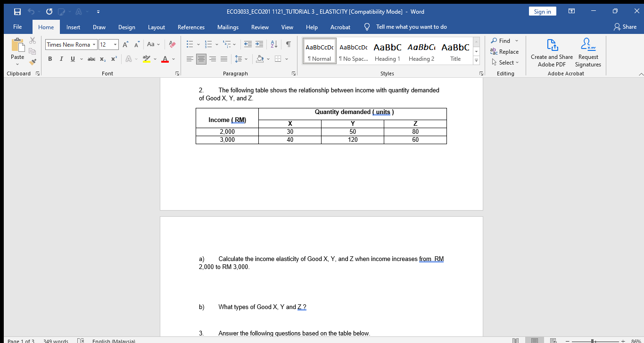This screenshot has height=343, width=644.
Task: Open the Select dropdown
Action: (505, 62)
